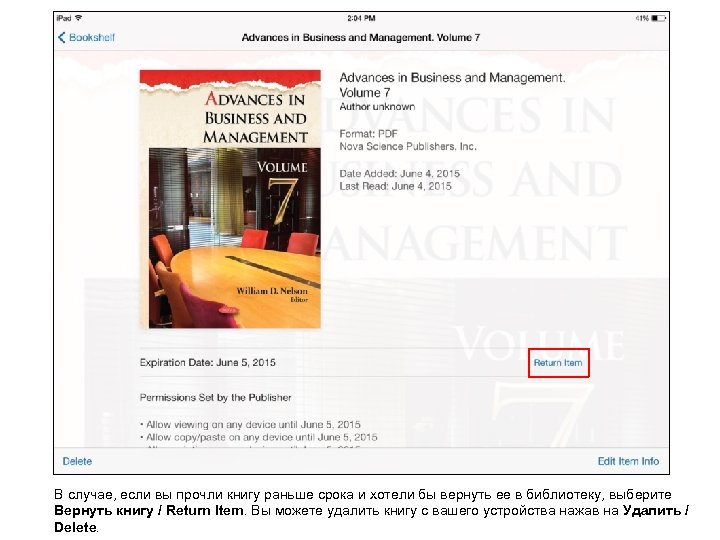Image resolution: width=720 pixels, height=540 pixels.
Task: Select the Allow viewing on any device line
Action: 250,424
